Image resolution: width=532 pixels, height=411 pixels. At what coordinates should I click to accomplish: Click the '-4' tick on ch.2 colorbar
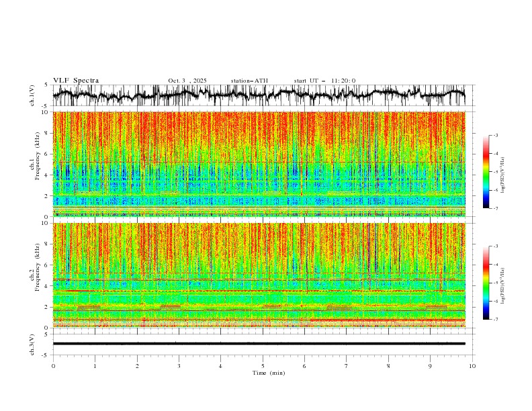pyautogui.click(x=495, y=265)
